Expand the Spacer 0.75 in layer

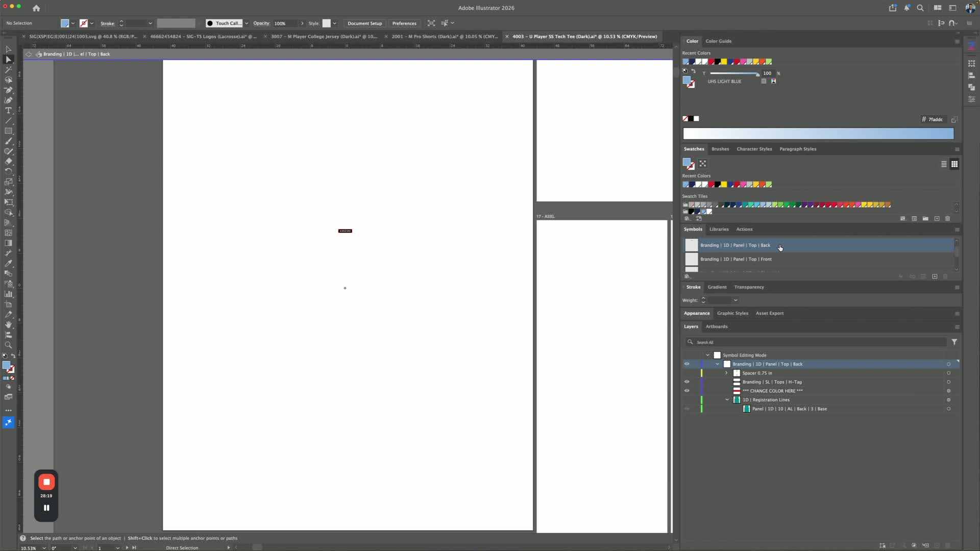point(727,373)
